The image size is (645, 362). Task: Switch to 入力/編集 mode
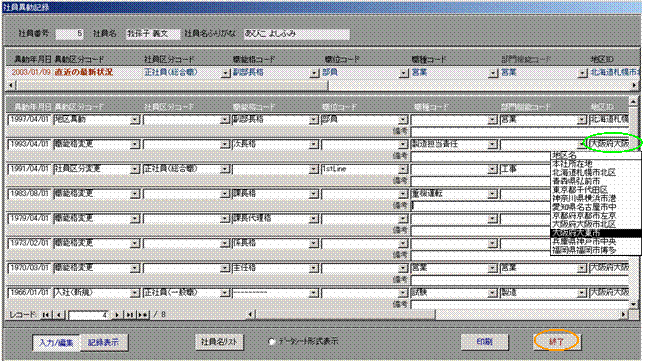click(x=56, y=342)
